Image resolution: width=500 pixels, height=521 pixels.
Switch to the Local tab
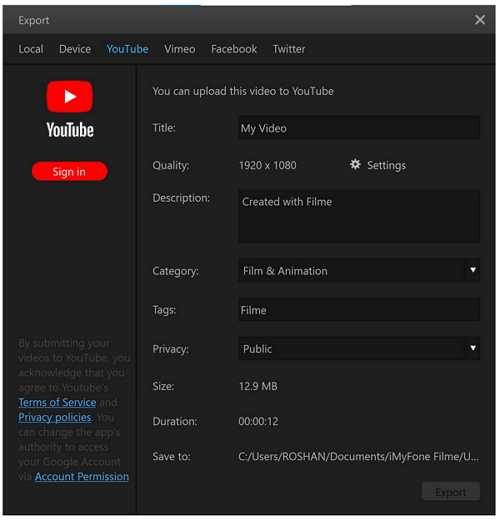(31, 49)
